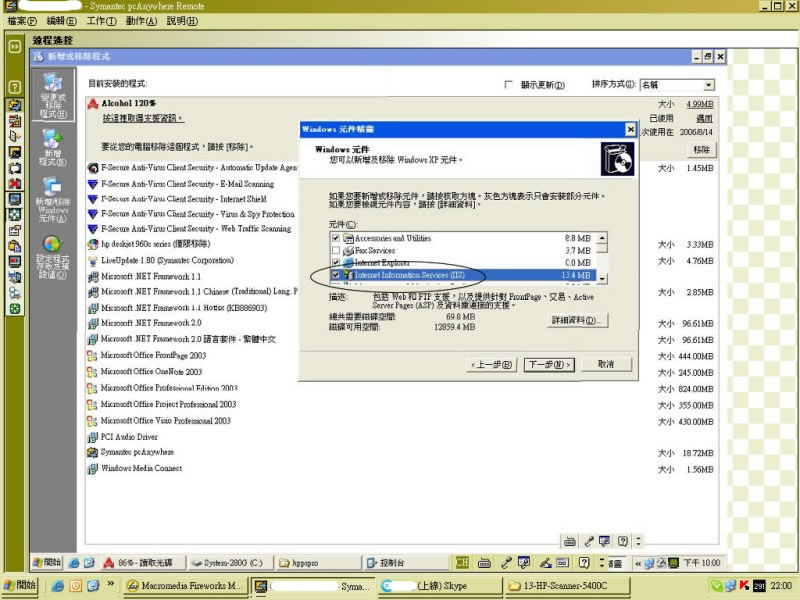Click the help icon on the floating IME toolbar
800x600 pixels.
pyautogui.click(x=622, y=541)
